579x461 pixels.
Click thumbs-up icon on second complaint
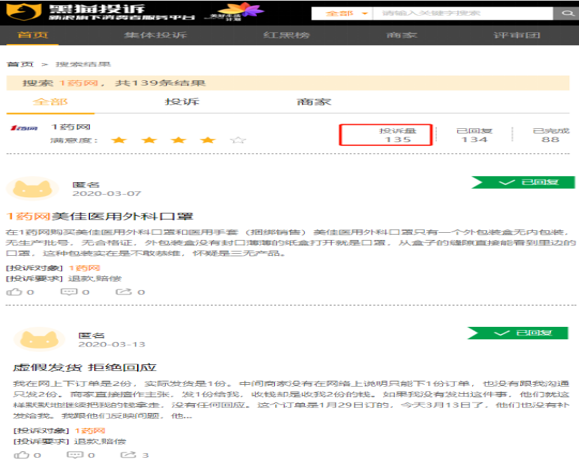[x=21, y=455]
